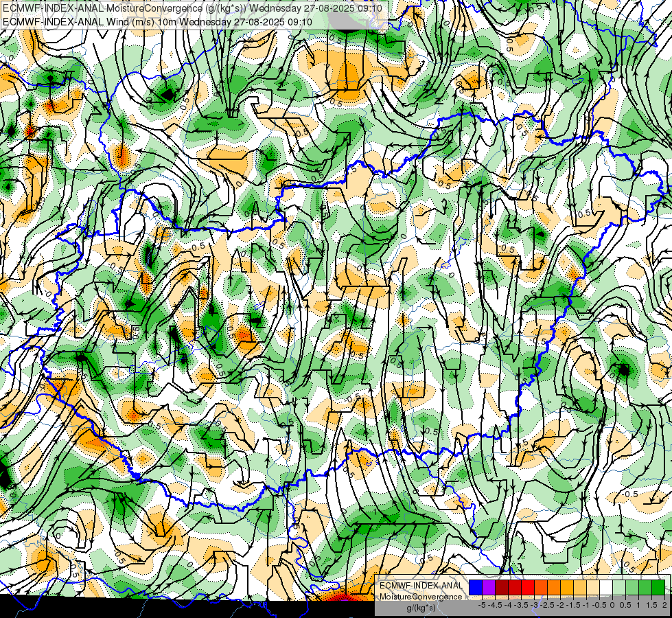The height and width of the screenshot is (618, 672).
Task: Click the -3.5 tick label on legend scale
Action: tap(522, 605)
